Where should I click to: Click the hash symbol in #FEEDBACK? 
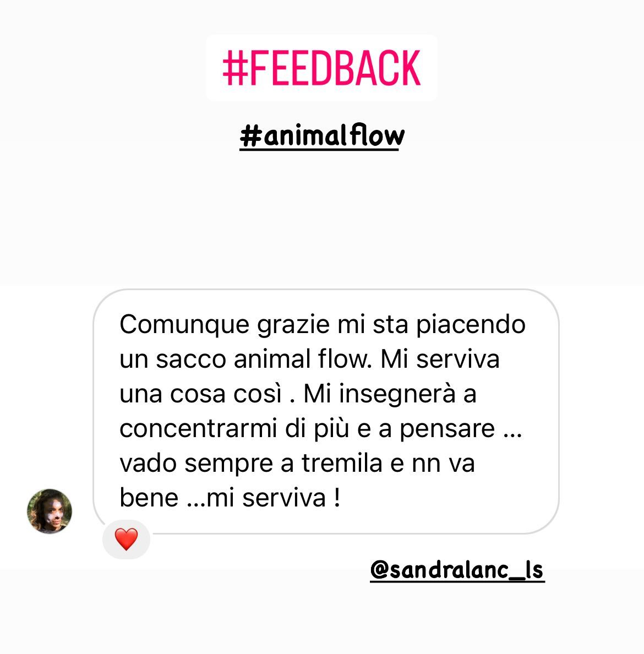point(236,68)
